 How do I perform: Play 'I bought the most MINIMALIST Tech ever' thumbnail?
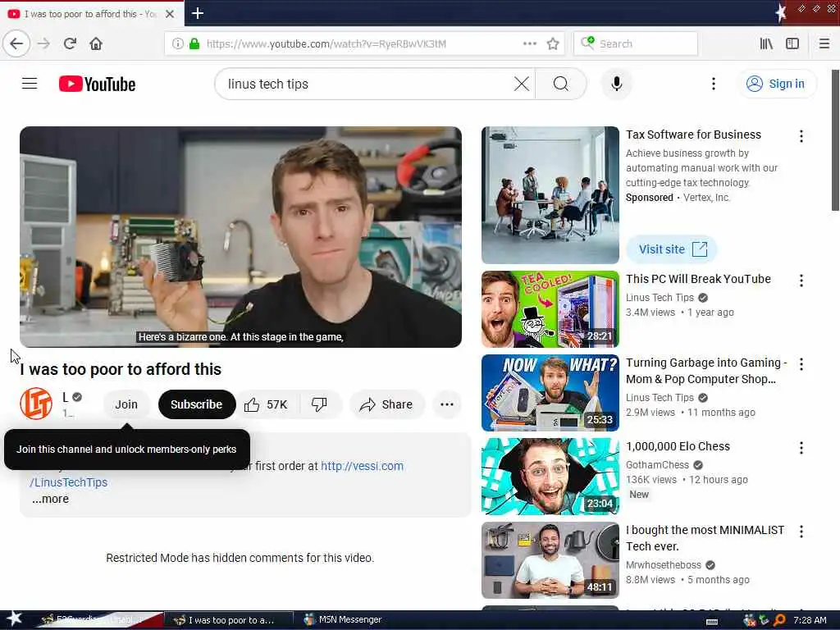point(550,559)
